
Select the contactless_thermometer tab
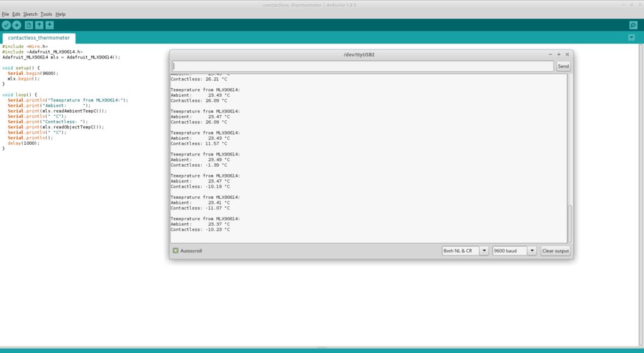coord(39,38)
